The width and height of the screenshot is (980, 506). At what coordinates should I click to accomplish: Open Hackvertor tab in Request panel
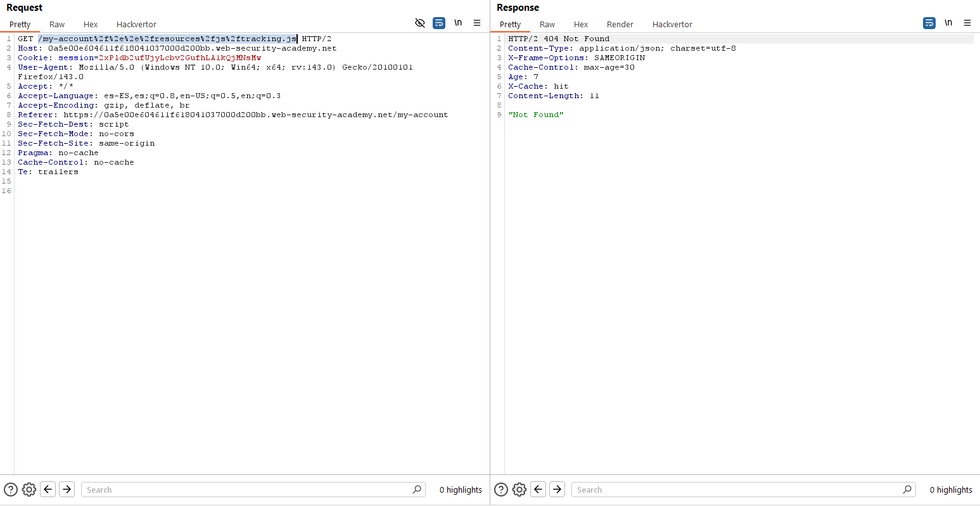(136, 25)
